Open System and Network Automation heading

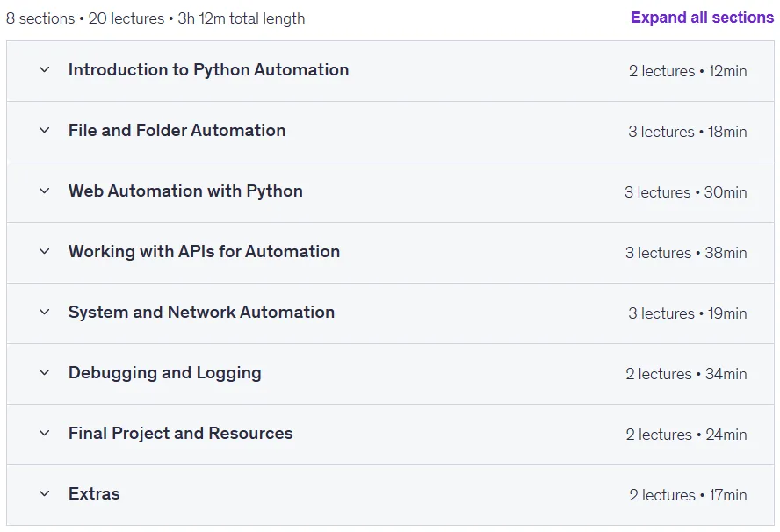201,313
